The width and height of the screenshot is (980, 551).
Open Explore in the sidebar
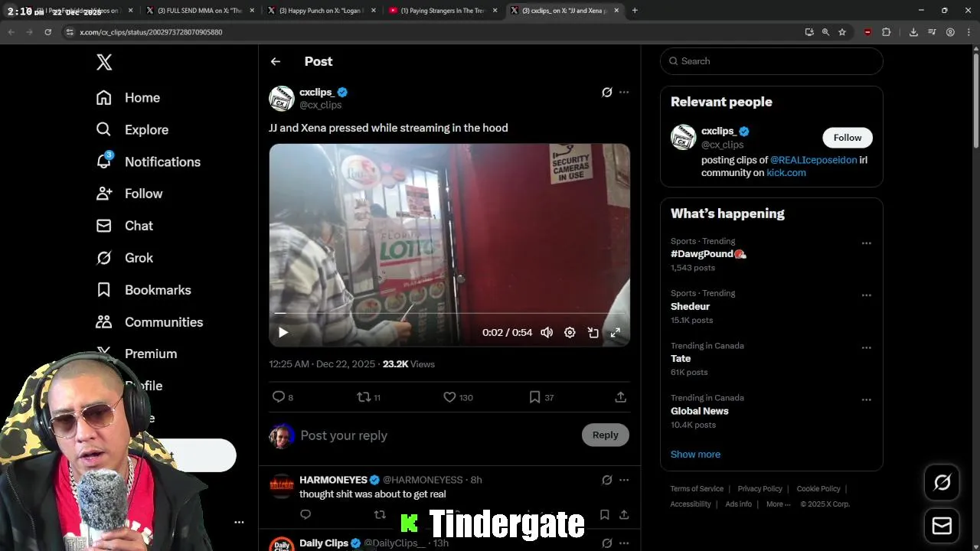point(132,130)
